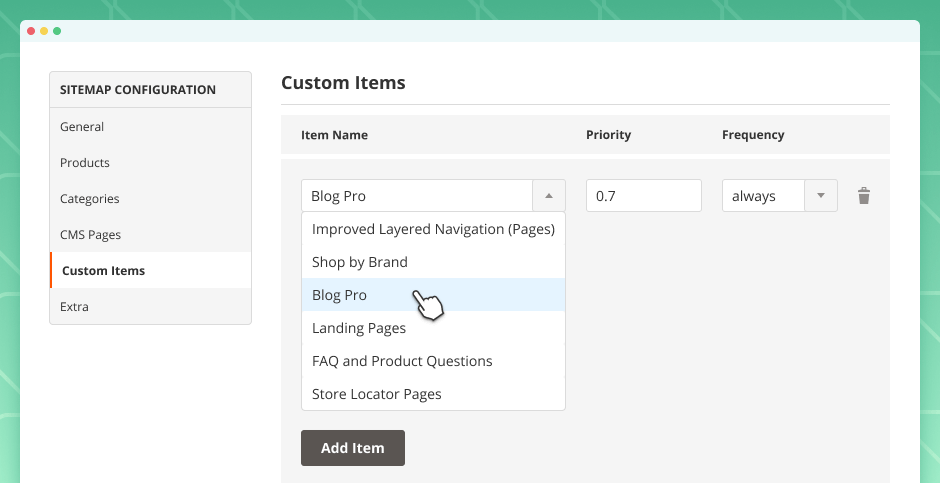Click the Custom Items page title

pyautogui.click(x=344, y=82)
